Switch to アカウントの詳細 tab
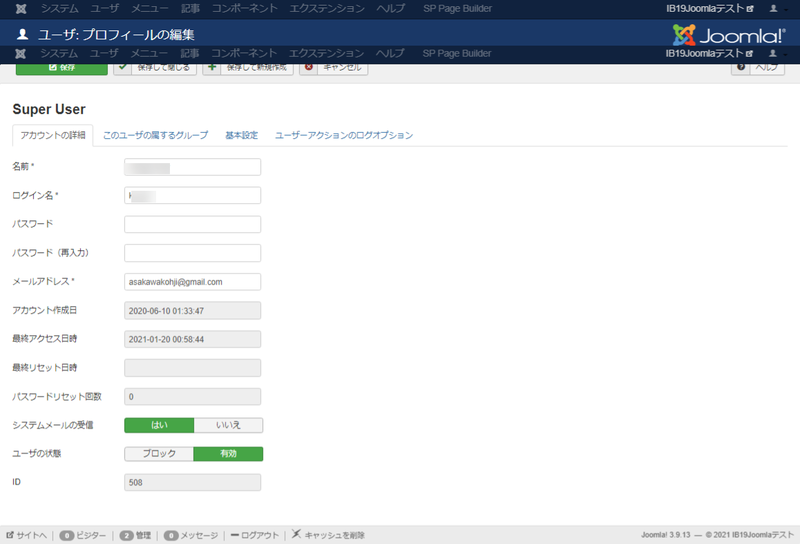800x544 pixels. (x=53, y=135)
